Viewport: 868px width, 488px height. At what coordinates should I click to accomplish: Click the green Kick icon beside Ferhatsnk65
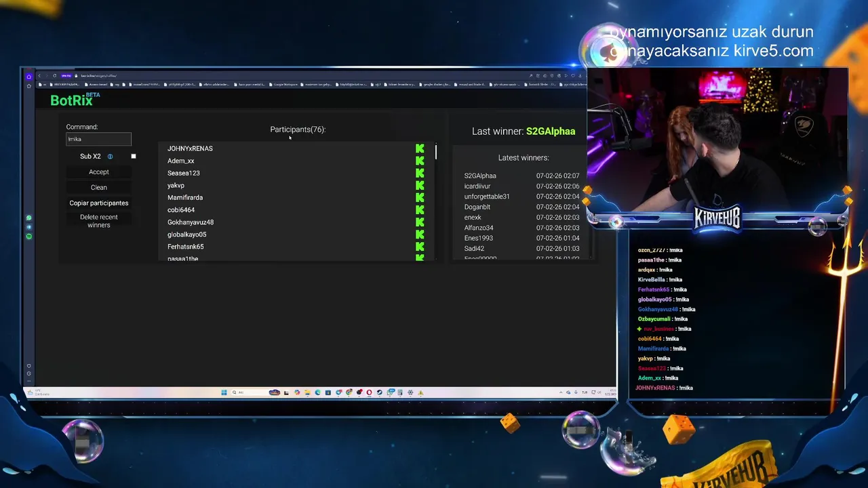(x=420, y=247)
